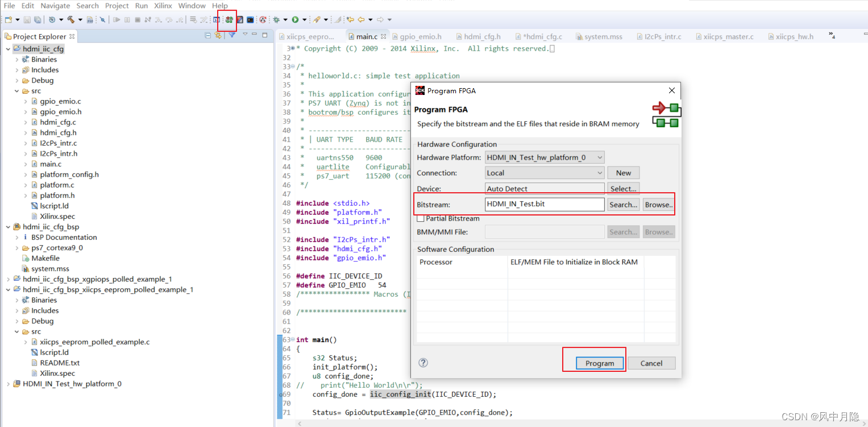Click the Bitstream file path field
The width and height of the screenshot is (868, 427).
545,205
